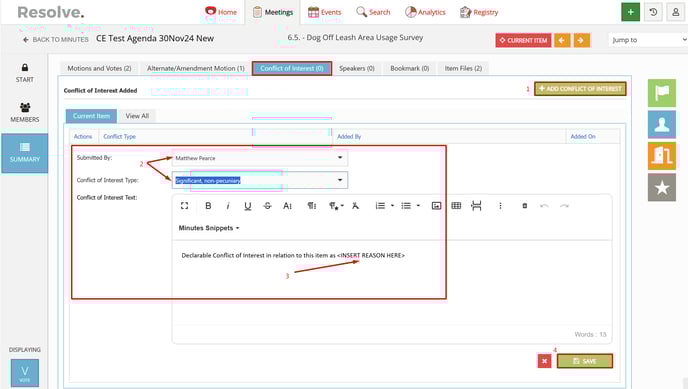The width and height of the screenshot is (688, 389).
Task: Open the Jump to dropdown
Action: tap(648, 40)
